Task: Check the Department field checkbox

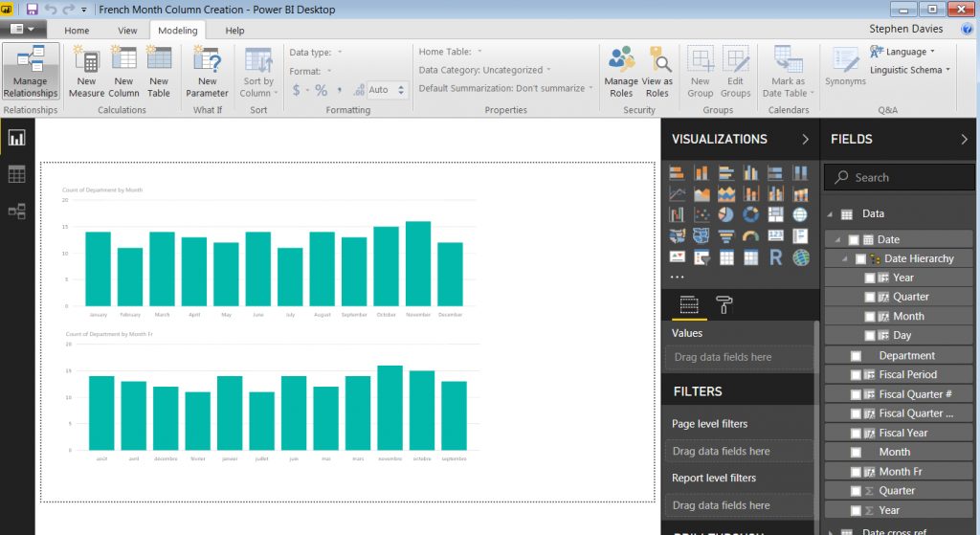Action: [857, 356]
